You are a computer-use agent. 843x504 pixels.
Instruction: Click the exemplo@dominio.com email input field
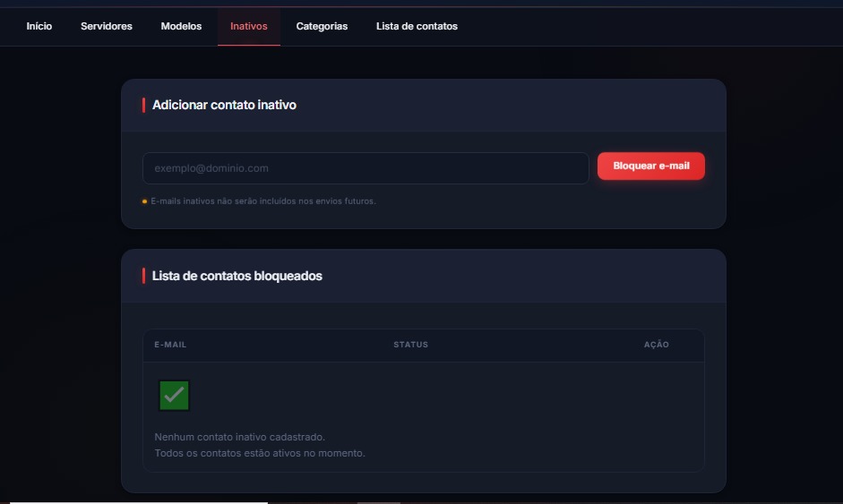pos(366,168)
